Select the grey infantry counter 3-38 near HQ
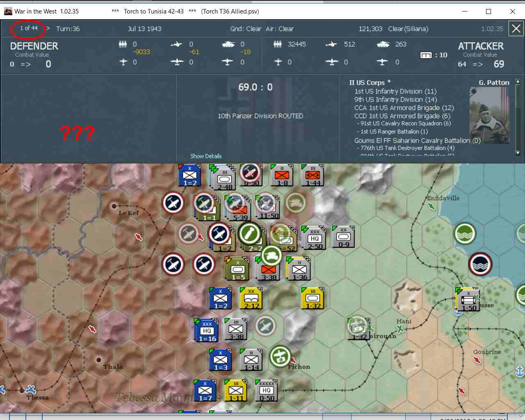525x420 pixels. click(236, 329)
